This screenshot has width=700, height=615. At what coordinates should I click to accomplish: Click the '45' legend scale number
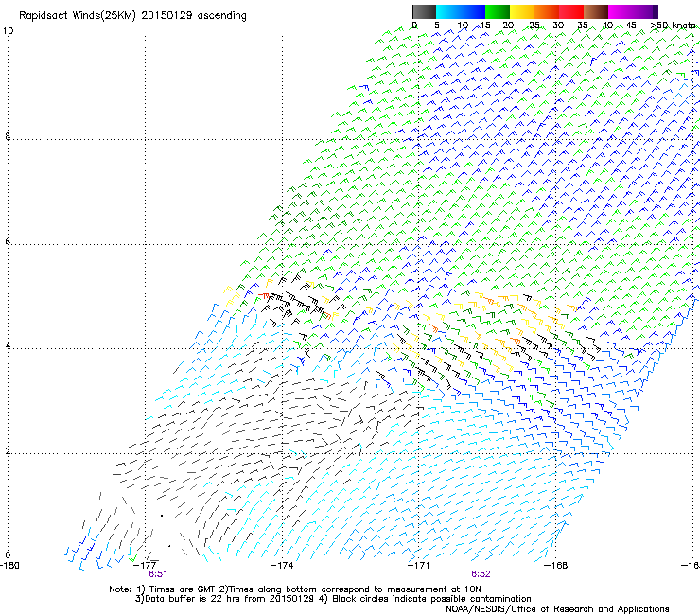tap(631, 26)
